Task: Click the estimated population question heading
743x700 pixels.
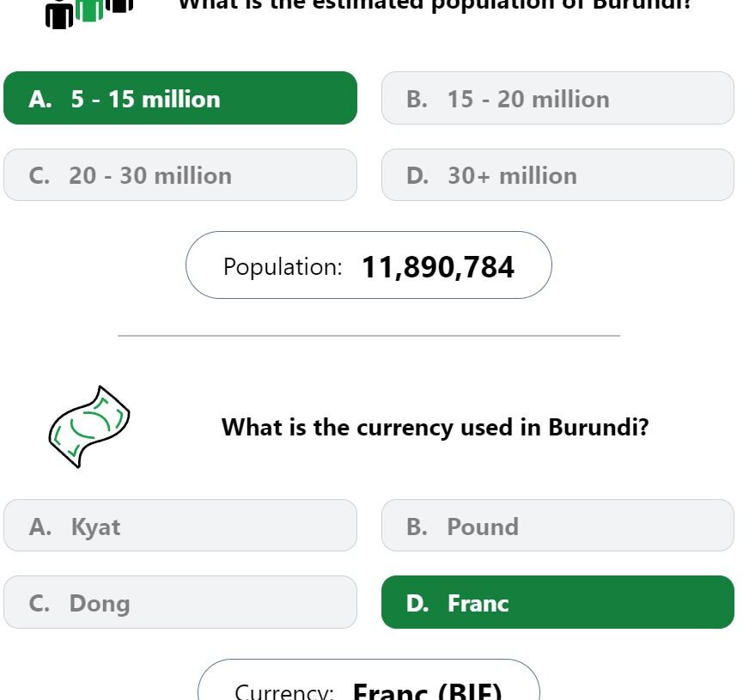Action: click(x=434, y=6)
